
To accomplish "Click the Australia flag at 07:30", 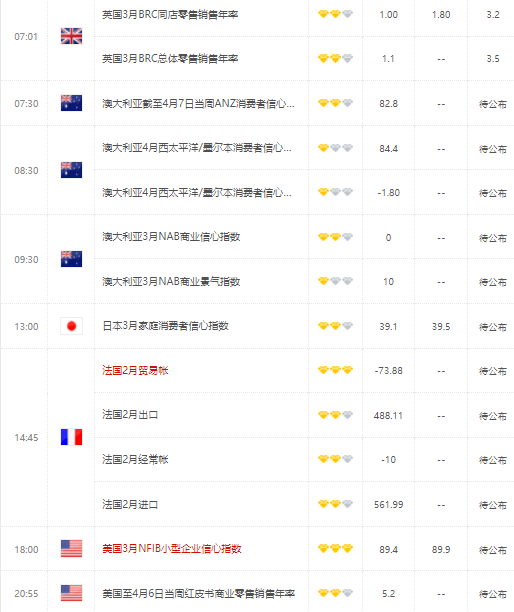I will click(71, 103).
